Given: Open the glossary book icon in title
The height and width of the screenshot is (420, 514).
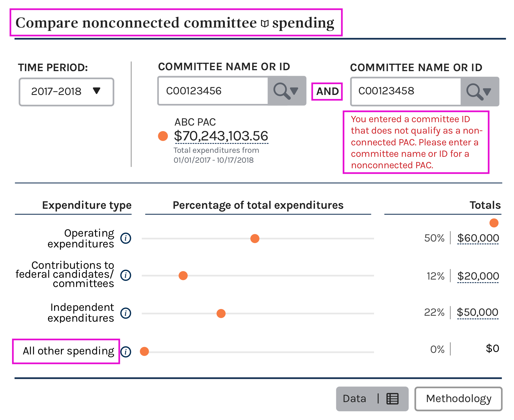Looking at the screenshot, I should (x=264, y=24).
